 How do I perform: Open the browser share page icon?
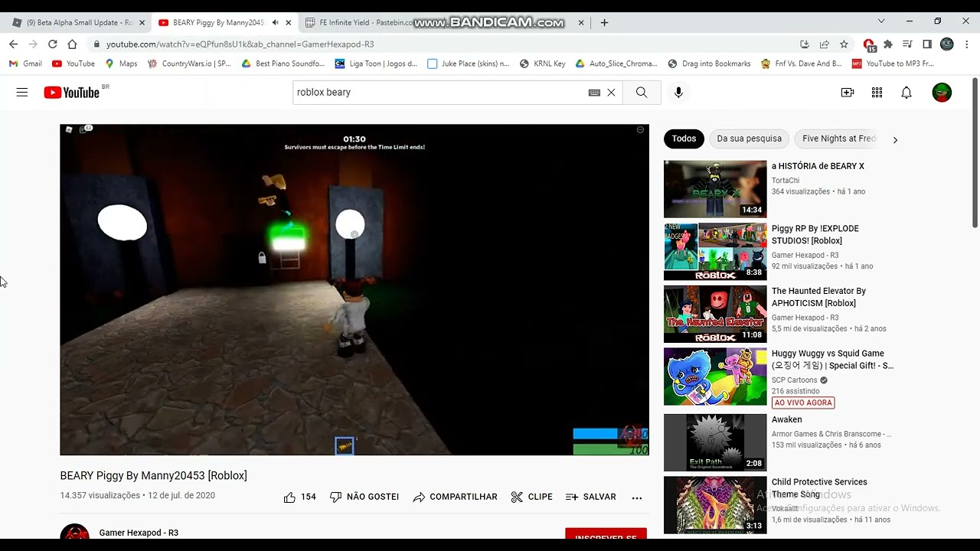[825, 44]
